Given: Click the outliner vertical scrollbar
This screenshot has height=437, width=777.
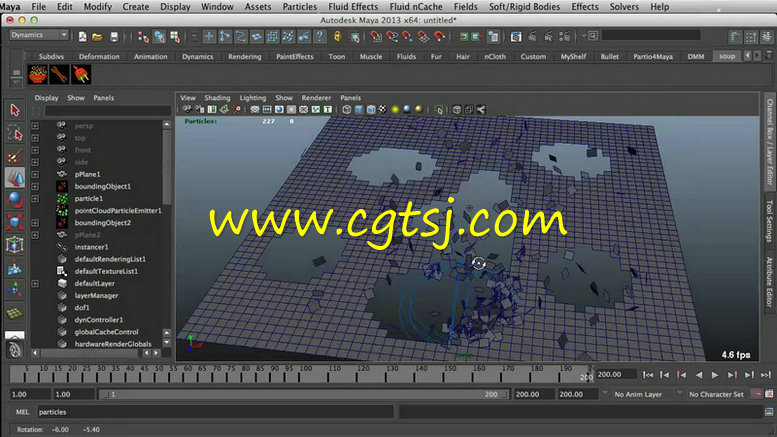Looking at the screenshot, I should tap(166, 168).
